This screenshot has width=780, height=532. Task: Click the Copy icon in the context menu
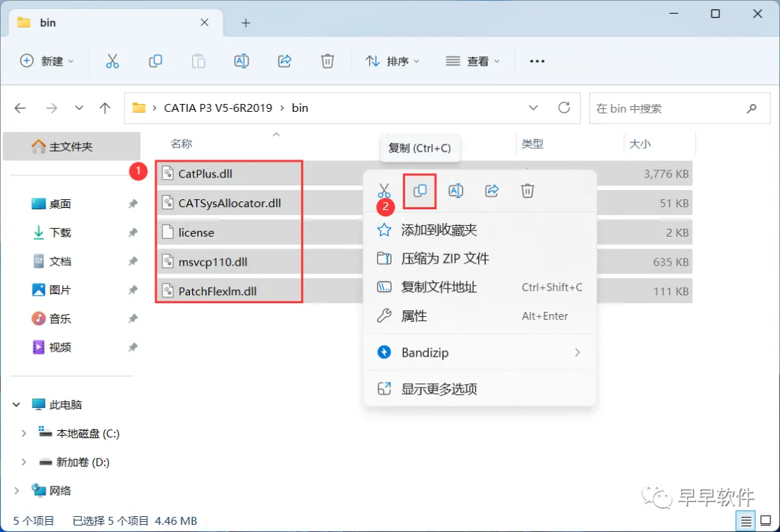click(x=420, y=191)
